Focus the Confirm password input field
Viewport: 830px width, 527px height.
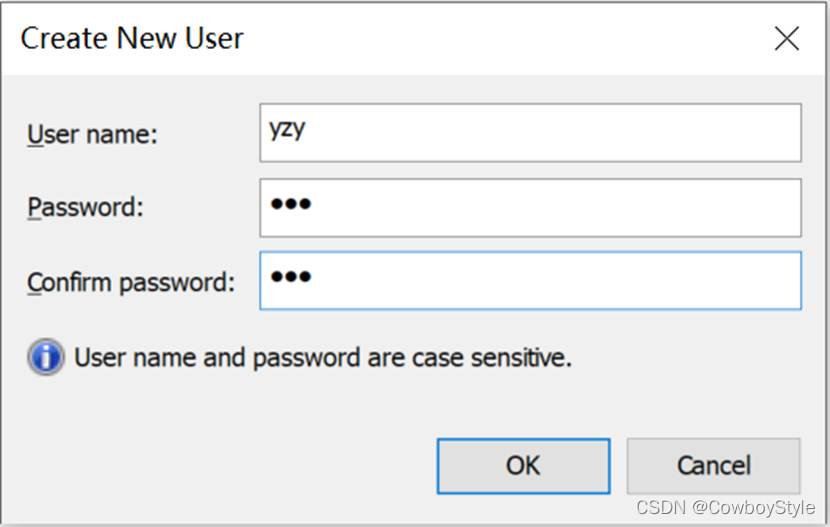(530, 281)
